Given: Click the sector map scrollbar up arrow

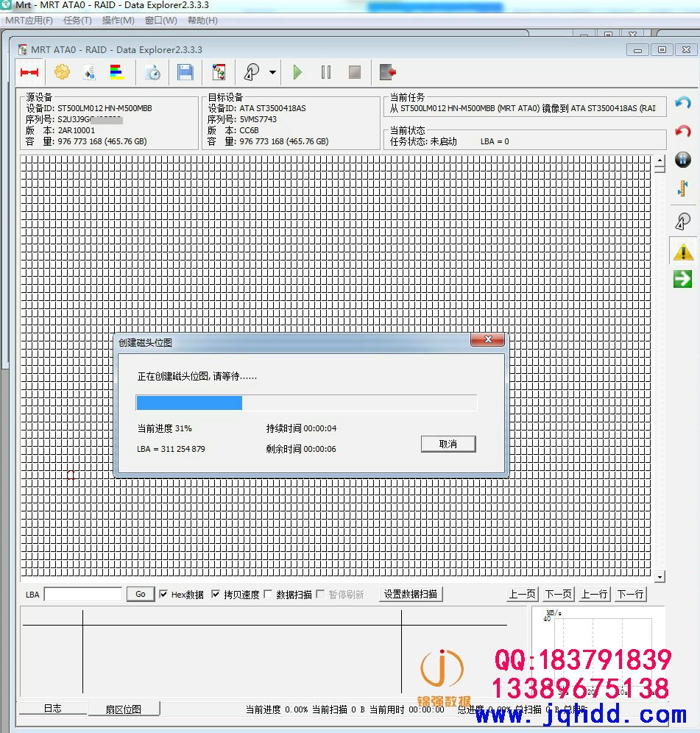Looking at the screenshot, I should tap(660, 161).
